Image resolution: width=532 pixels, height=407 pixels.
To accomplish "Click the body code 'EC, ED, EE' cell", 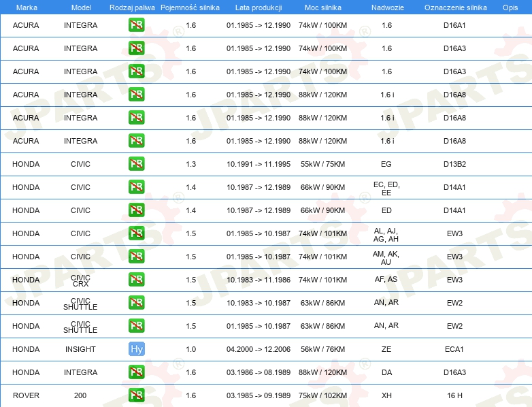I will (x=386, y=189).
